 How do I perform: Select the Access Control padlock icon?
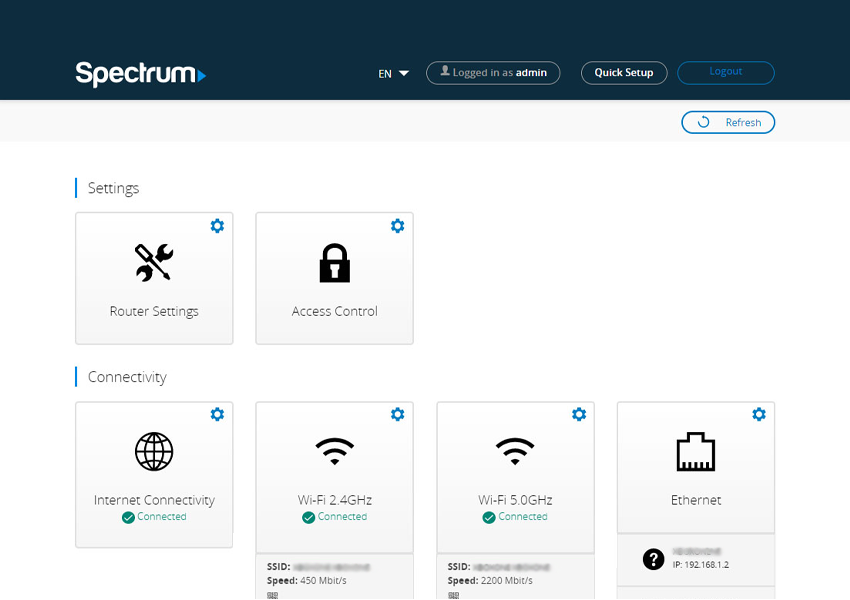click(x=334, y=263)
